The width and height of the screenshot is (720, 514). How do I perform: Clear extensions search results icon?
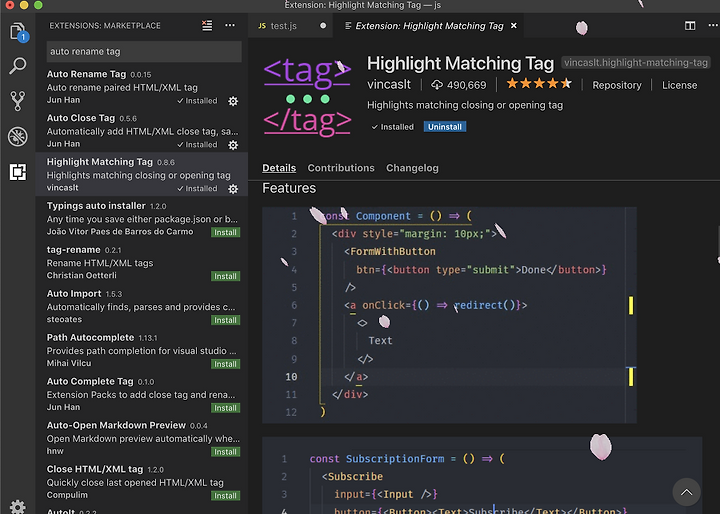click(207, 26)
